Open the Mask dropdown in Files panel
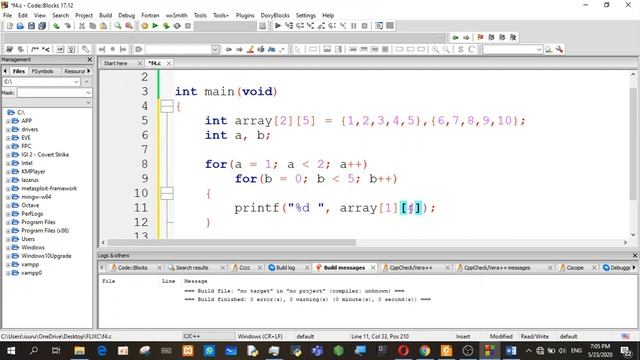This screenshot has width=640, height=360. [88, 93]
